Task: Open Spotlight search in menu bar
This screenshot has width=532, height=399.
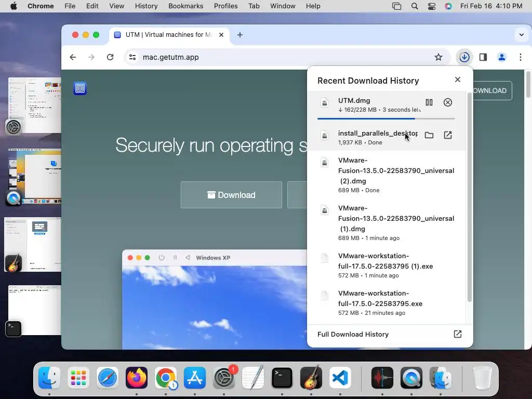Action: [414, 6]
